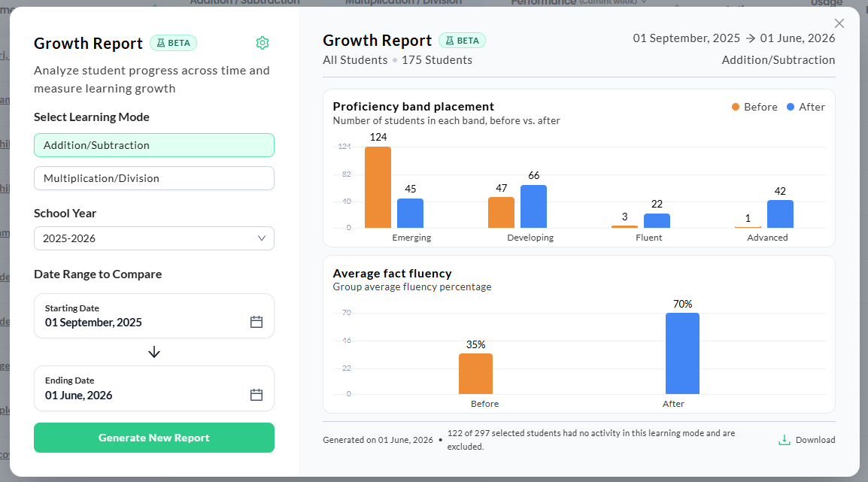Open the Starting Date field
Screen dimensions: 868x482
(154, 316)
